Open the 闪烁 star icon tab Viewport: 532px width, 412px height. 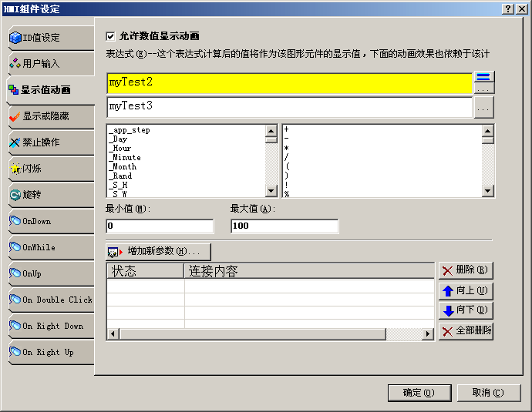(15, 169)
